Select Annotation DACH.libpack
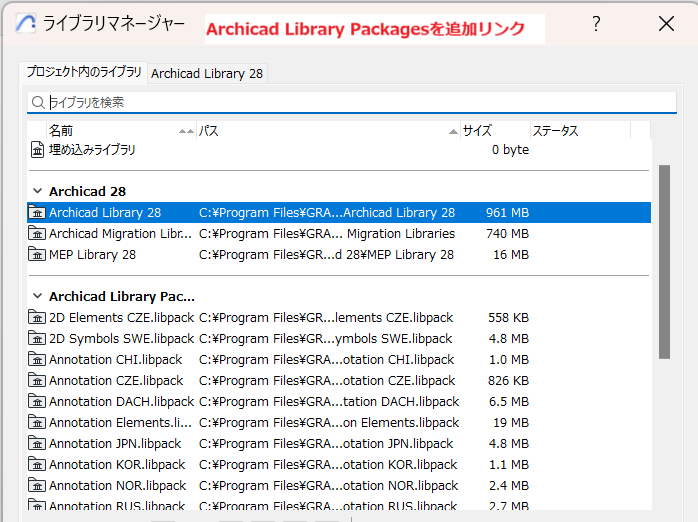698x522 pixels. coord(339,401)
